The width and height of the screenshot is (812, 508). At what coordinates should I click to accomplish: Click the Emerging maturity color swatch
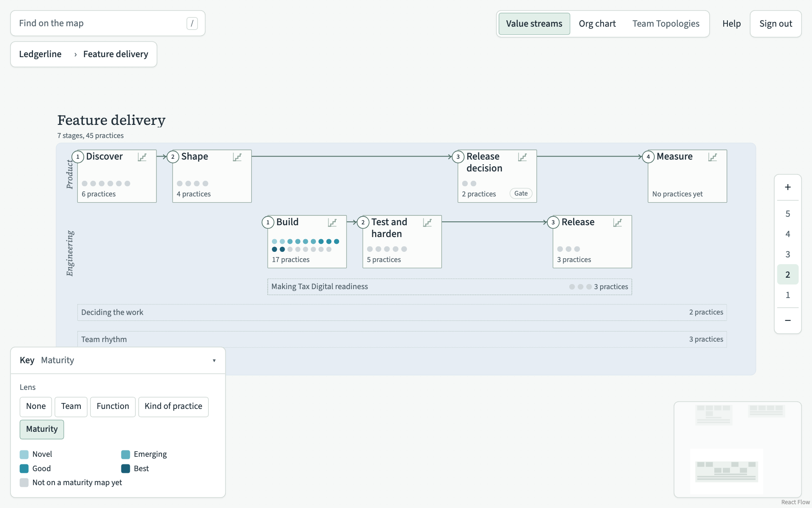pos(126,454)
